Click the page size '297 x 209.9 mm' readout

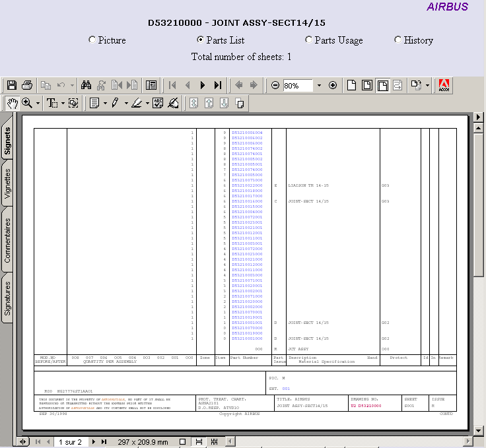point(143,442)
